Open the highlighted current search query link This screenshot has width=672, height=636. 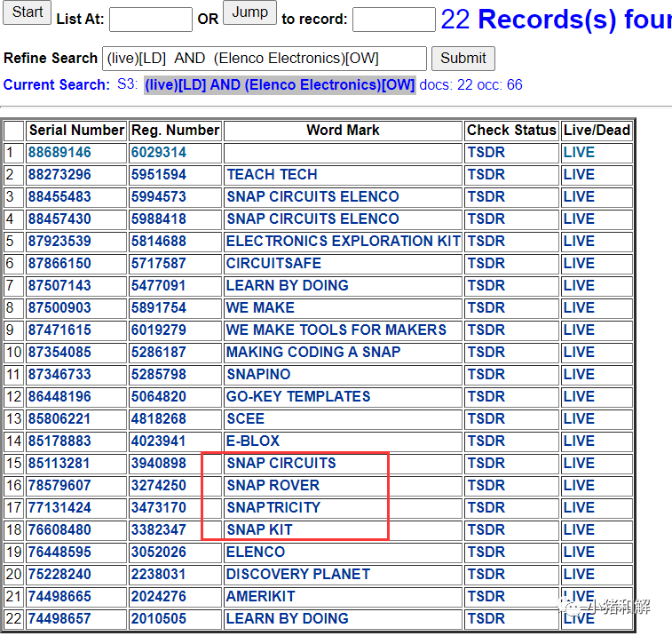(280, 85)
